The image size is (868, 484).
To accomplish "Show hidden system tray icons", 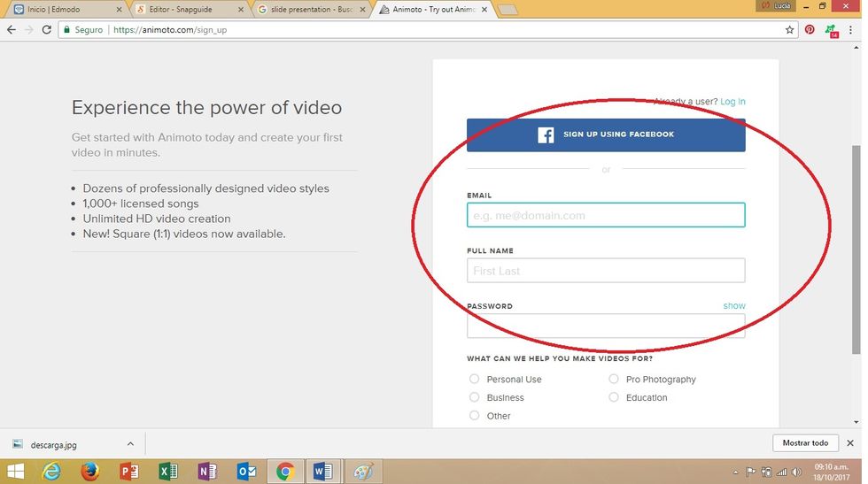I will point(736,472).
